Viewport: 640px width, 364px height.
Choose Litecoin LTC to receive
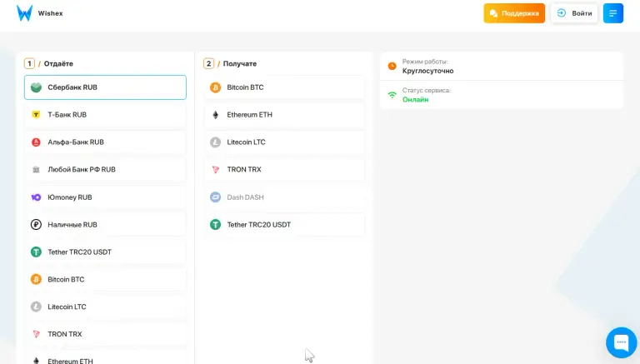pos(284,142)
